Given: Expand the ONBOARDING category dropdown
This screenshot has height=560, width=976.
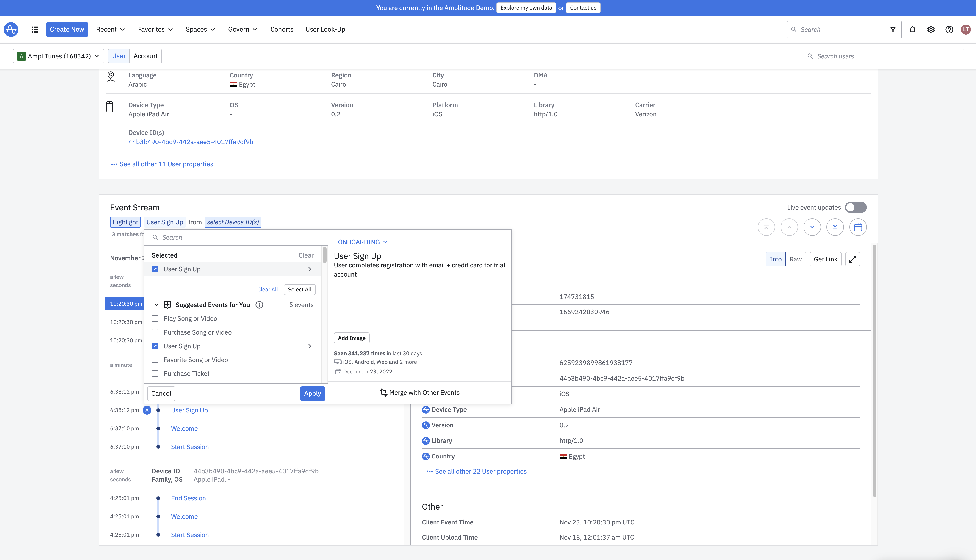Looking at the screenshot, I should (x=362, y=242).
